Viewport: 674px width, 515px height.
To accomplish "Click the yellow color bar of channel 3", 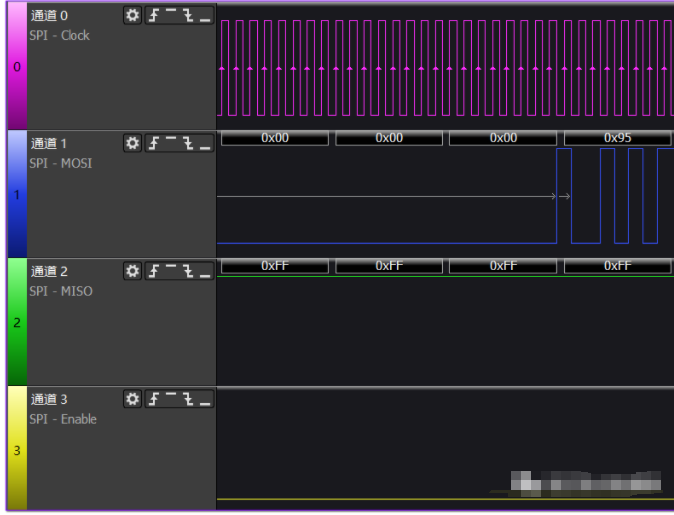I will (x=17, y=448).
